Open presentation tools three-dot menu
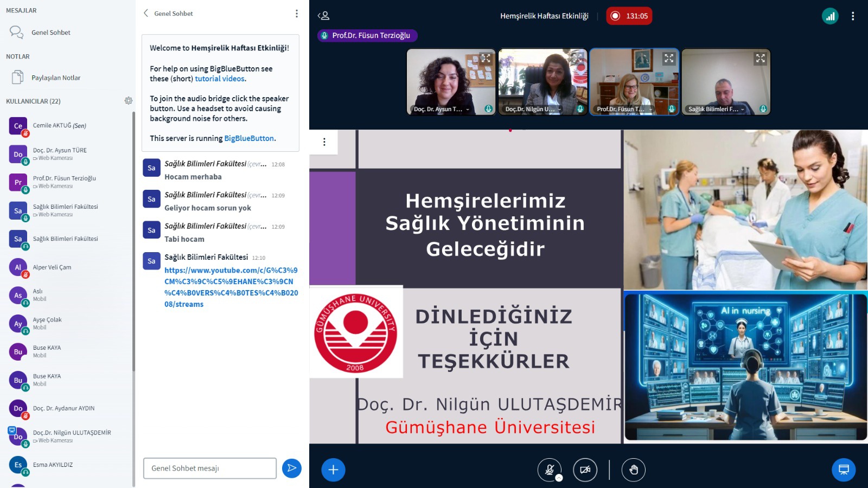The image size is (868, 488). (x=324, y=142)
